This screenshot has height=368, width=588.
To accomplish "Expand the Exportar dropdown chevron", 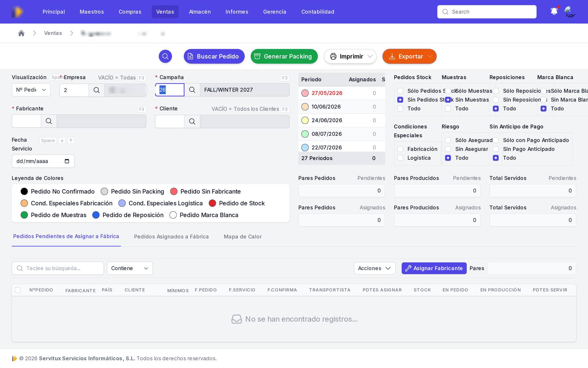I will click(430, 56).
